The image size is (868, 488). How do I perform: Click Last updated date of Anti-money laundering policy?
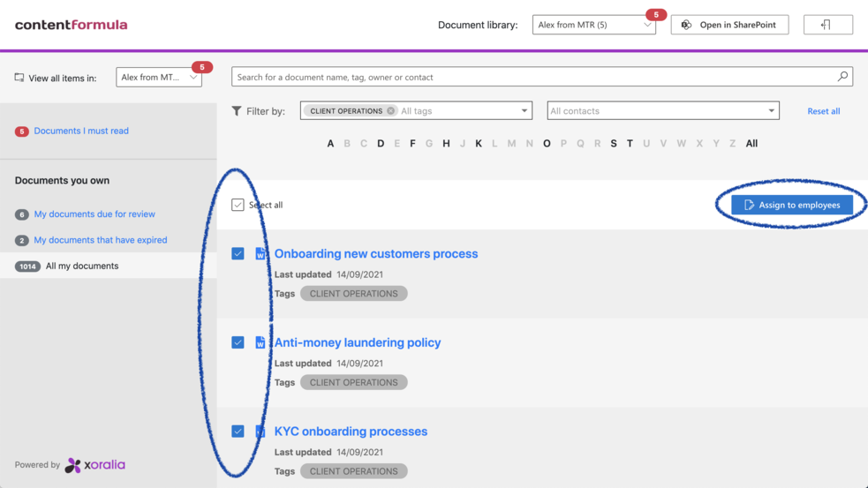[359, 364]
